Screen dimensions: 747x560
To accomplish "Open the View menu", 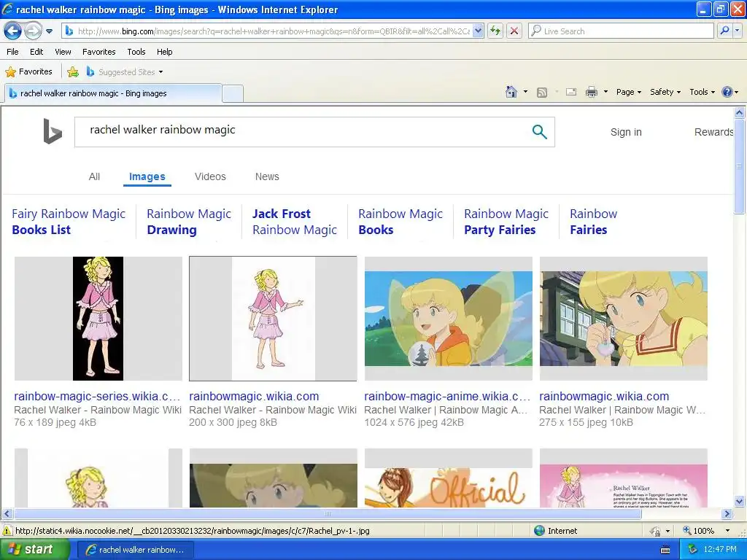I will pyautogui.click(x=63, y=52).
